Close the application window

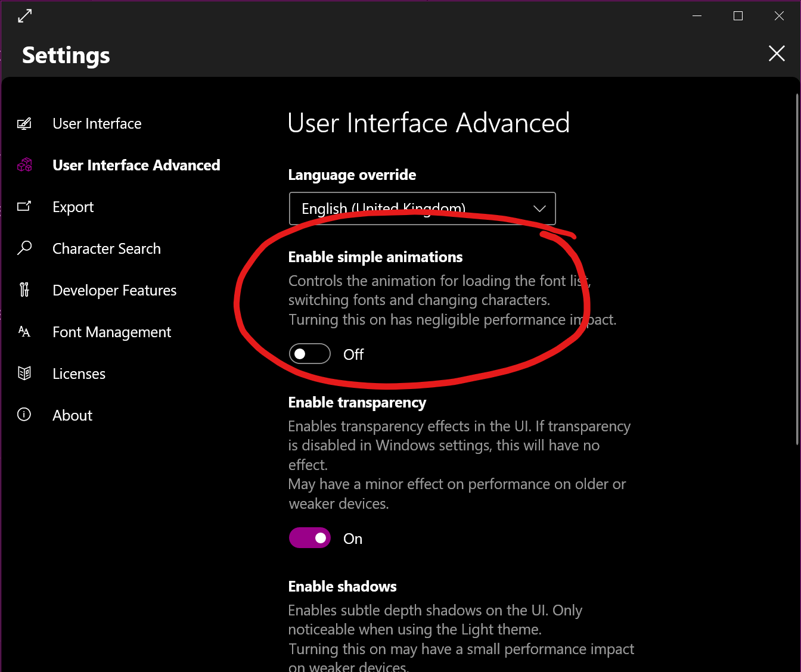(x=779, y=16)
